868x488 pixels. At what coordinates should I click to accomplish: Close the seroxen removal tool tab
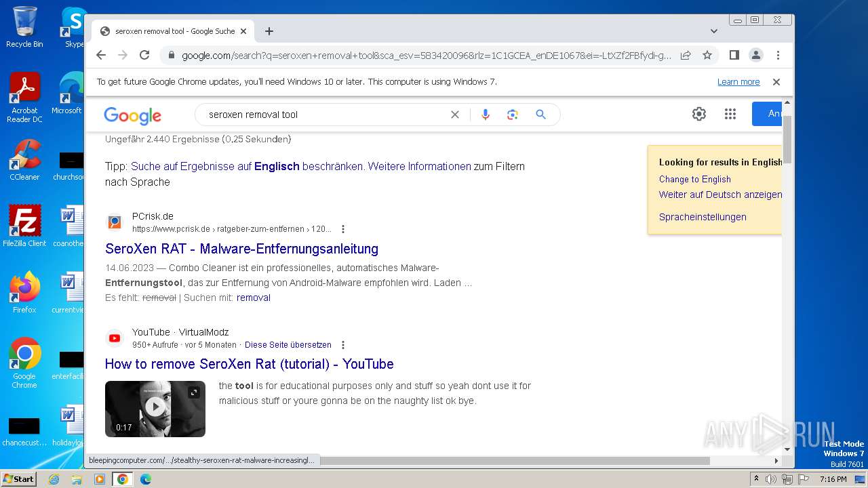point(244,31)
